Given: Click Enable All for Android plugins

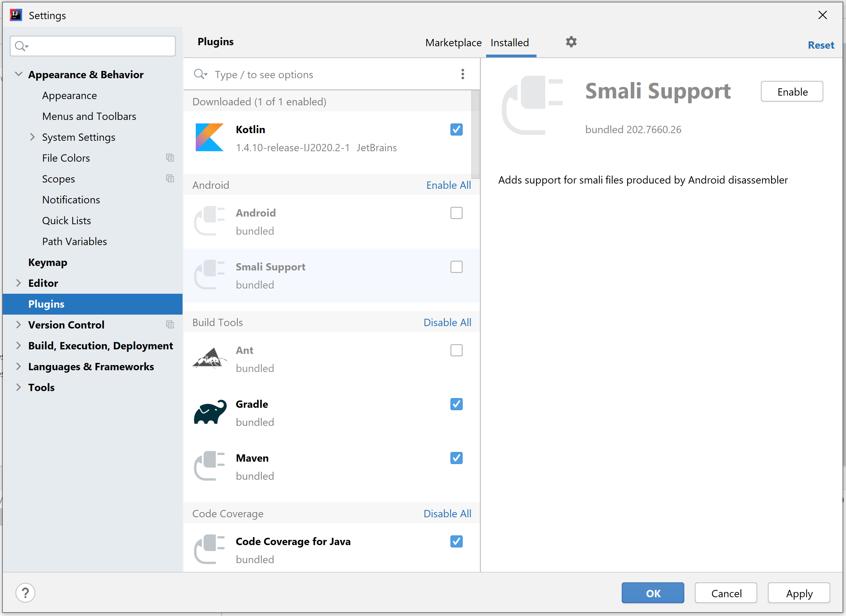Looking at the screenshot, I should pyautogui.click(x=448, y=185).
